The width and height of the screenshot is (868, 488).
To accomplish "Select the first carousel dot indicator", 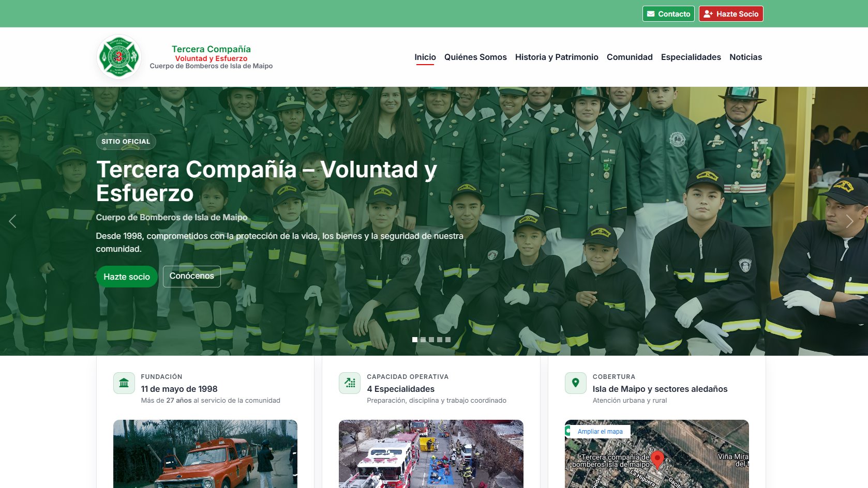I will click(x=414, y=340).
